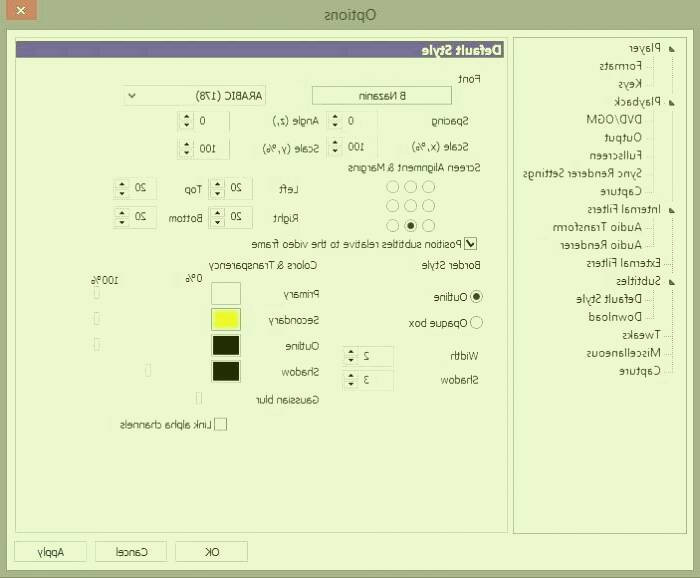Choose the Opaque box border style
The image size is (700, 578).
[x=476, y=323]
